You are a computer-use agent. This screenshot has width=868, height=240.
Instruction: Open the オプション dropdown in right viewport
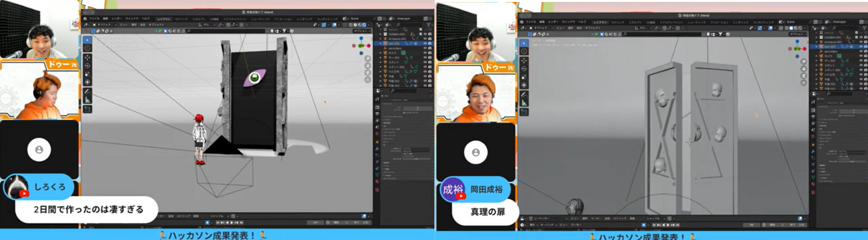[x=798, y=34]
